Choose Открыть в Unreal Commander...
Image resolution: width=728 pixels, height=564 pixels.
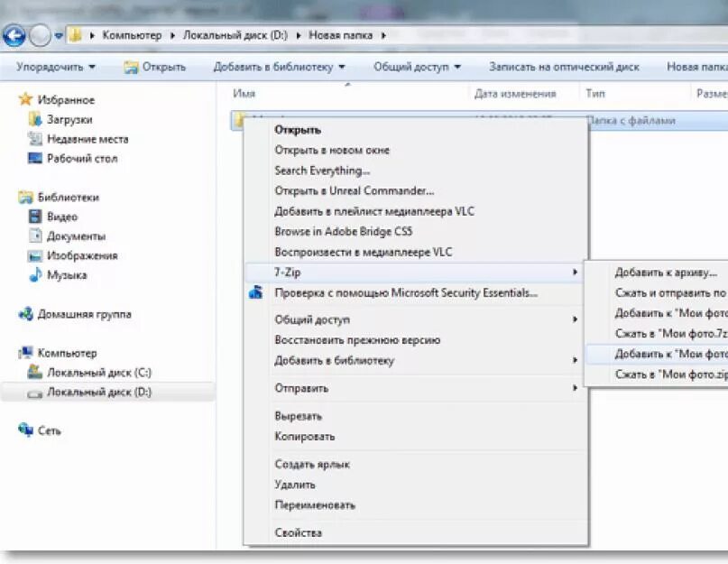(x=415, y=191)
